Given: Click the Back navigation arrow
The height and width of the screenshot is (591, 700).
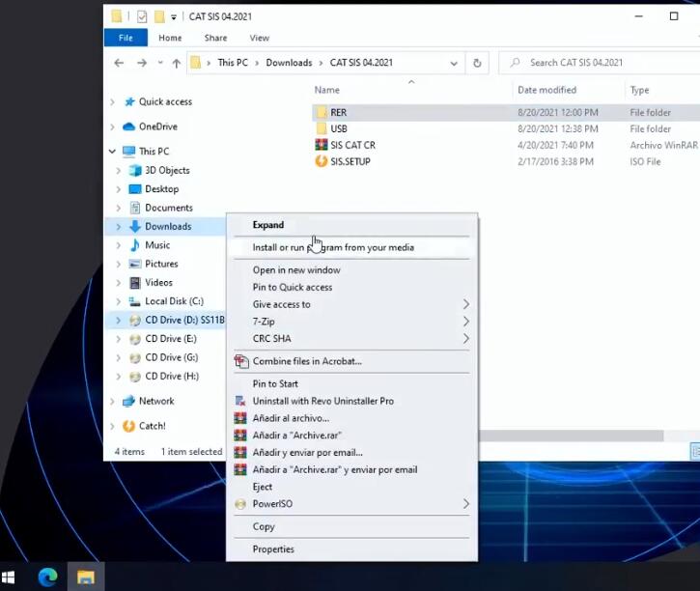Looking at the screenshot, I should pos(119,63).
